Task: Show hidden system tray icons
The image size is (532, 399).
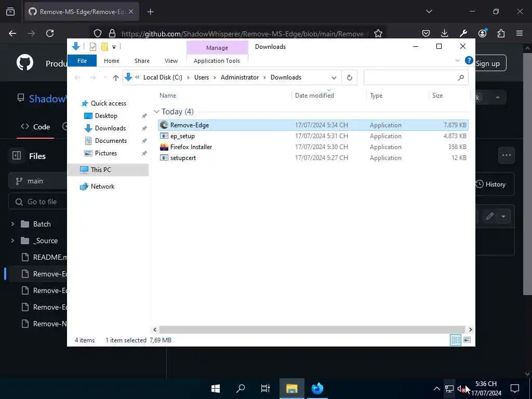Action: pyautogui.click(x=436, y=389)
